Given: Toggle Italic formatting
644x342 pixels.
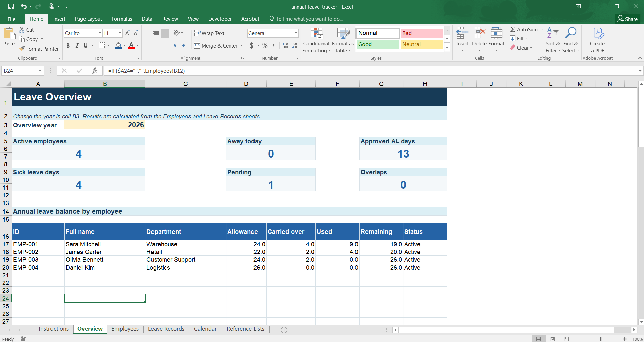Looking at the screenshot, I should coord(77,45).
